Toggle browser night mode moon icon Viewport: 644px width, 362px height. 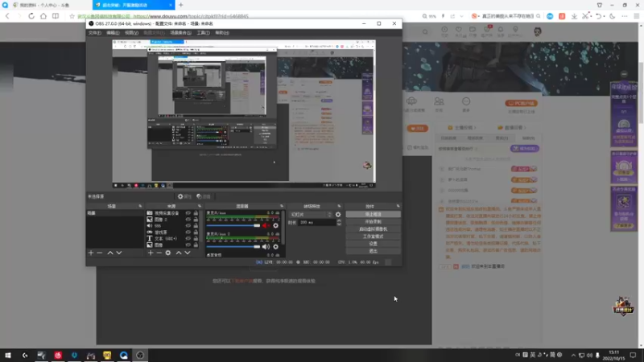612,16
